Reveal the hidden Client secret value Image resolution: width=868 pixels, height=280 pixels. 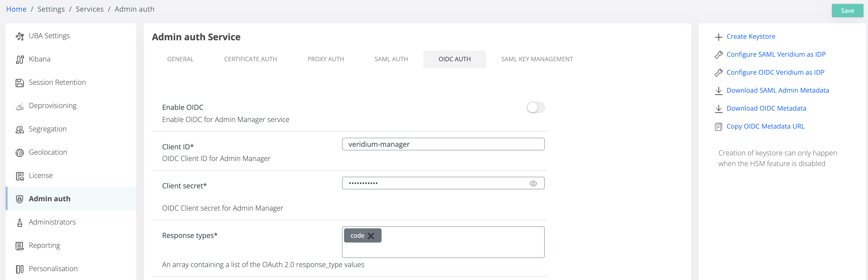point(533,183)
